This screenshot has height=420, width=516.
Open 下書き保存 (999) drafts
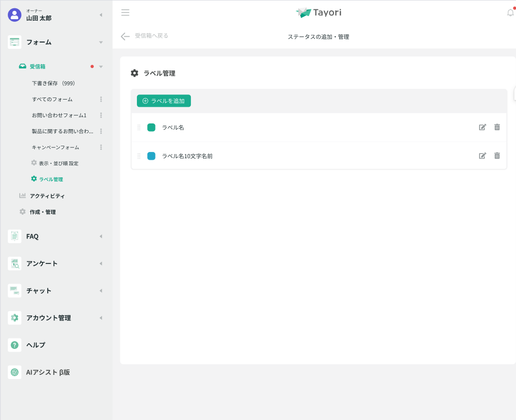coord(53,83)
